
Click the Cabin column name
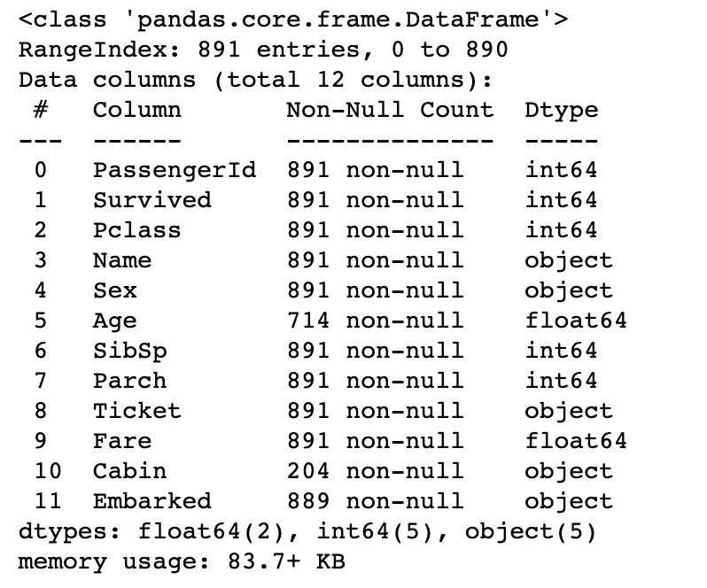(129, 471)
